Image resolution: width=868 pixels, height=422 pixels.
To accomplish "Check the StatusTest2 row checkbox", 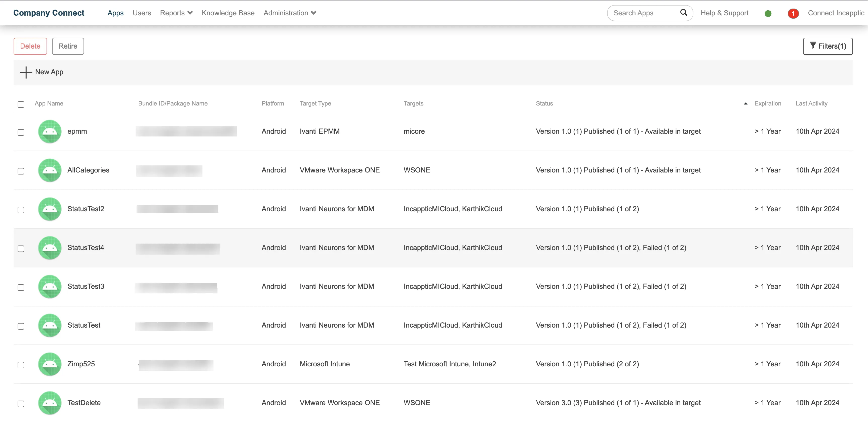I will (x=21, y=210).
